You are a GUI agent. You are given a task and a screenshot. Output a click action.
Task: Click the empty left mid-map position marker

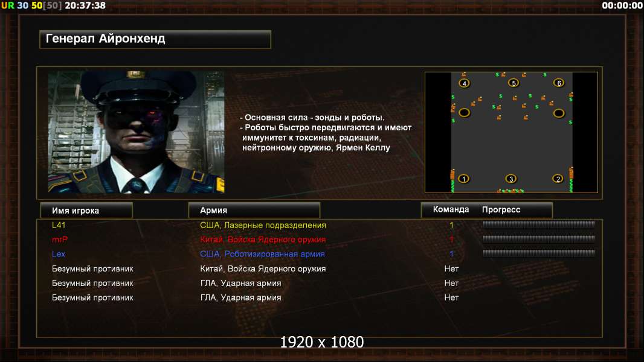click(x=464, y=112)
